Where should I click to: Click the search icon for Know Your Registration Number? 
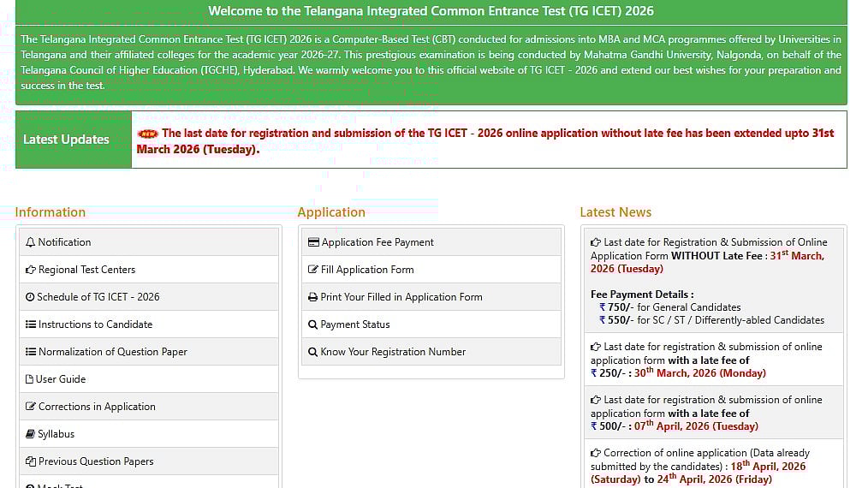(x=313, y=352)
